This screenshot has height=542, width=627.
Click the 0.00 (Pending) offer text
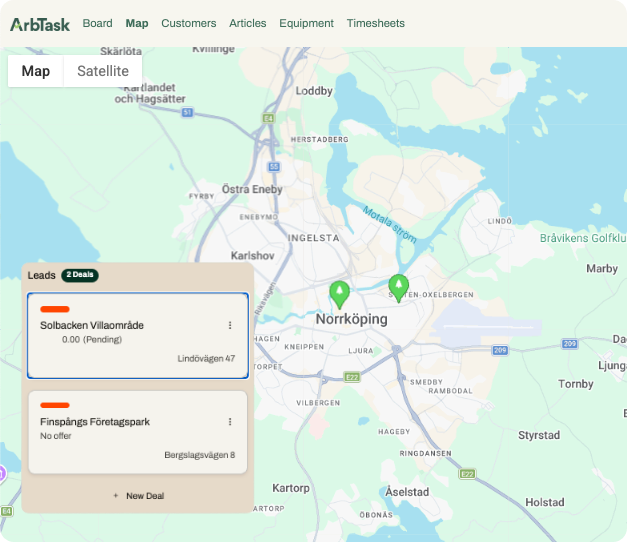92,340
